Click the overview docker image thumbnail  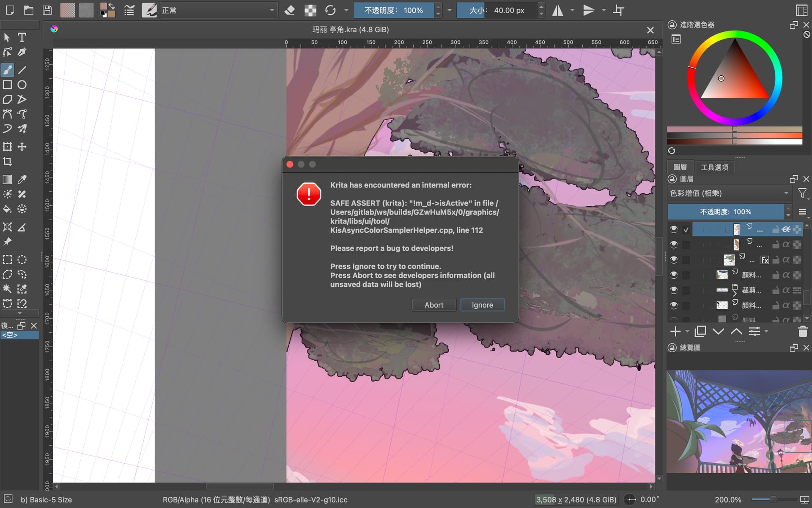point(739,422)
